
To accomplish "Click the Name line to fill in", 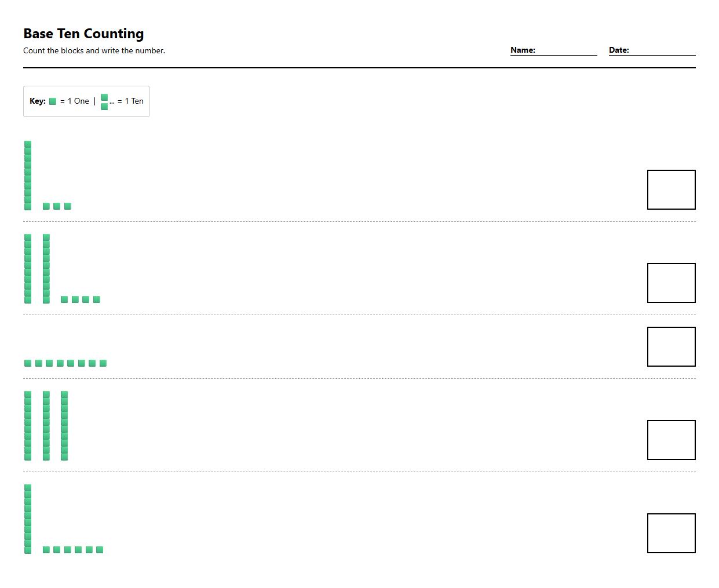I will 565,50.
